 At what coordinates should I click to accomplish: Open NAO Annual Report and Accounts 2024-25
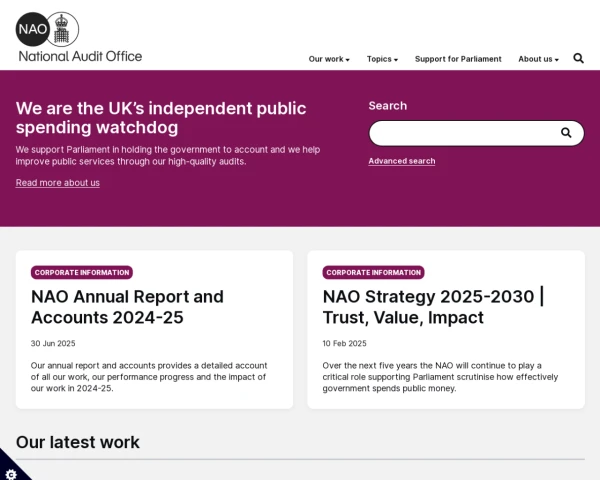(127, 307)
